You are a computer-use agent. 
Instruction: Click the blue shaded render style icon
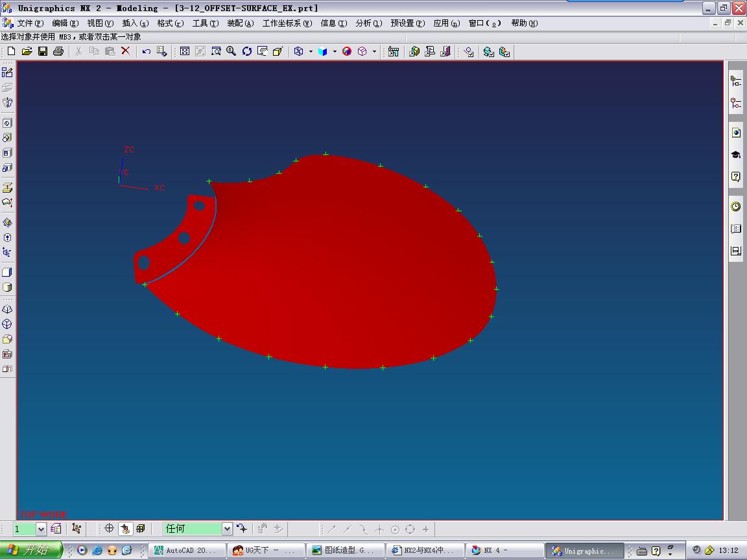(323, 51)
